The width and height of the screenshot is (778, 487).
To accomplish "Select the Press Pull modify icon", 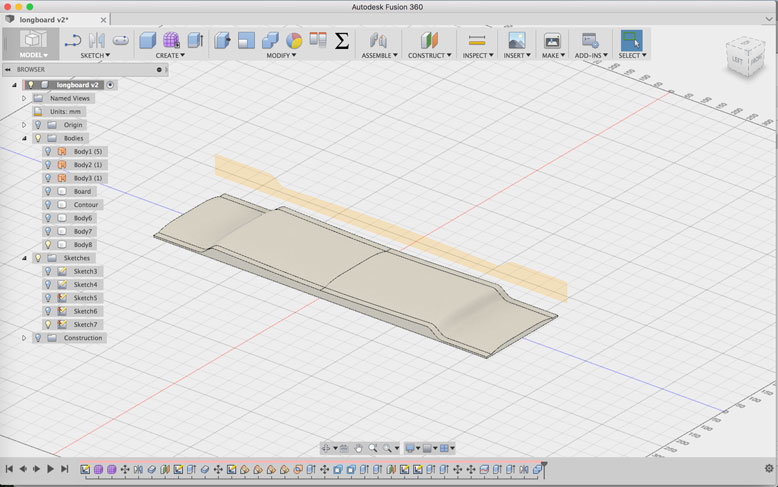I will pos(222,40).
